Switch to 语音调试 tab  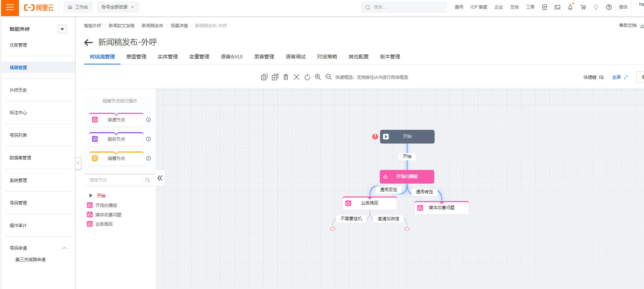point(296,57)
